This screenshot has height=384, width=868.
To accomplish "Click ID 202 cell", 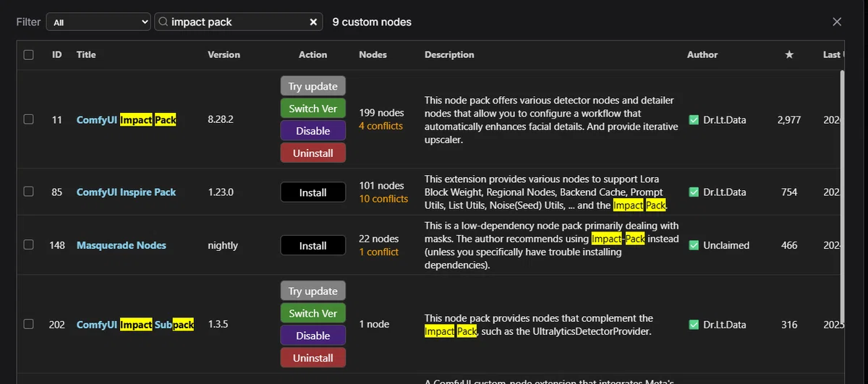I will tap(57, 324).
